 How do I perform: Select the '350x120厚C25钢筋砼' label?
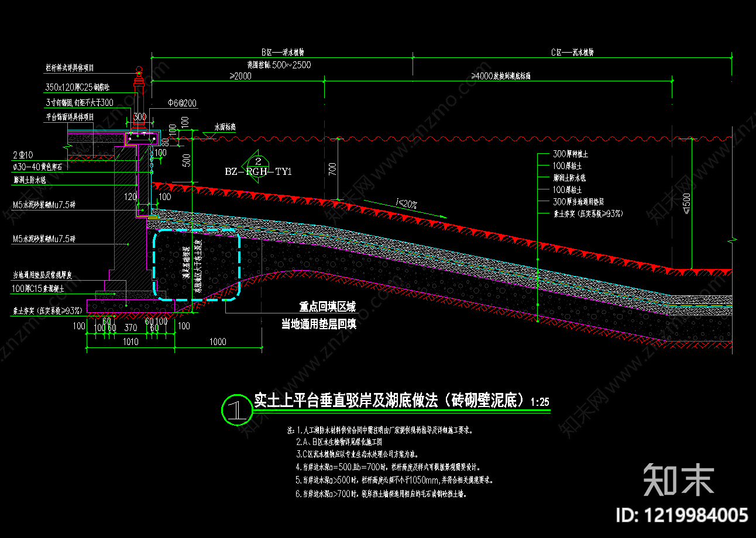point(78,88)
